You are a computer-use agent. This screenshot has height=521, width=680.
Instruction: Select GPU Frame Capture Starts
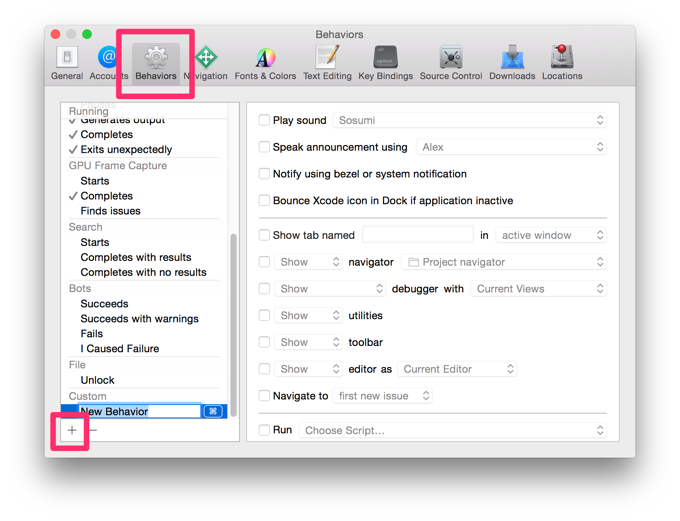coord(95,181)
